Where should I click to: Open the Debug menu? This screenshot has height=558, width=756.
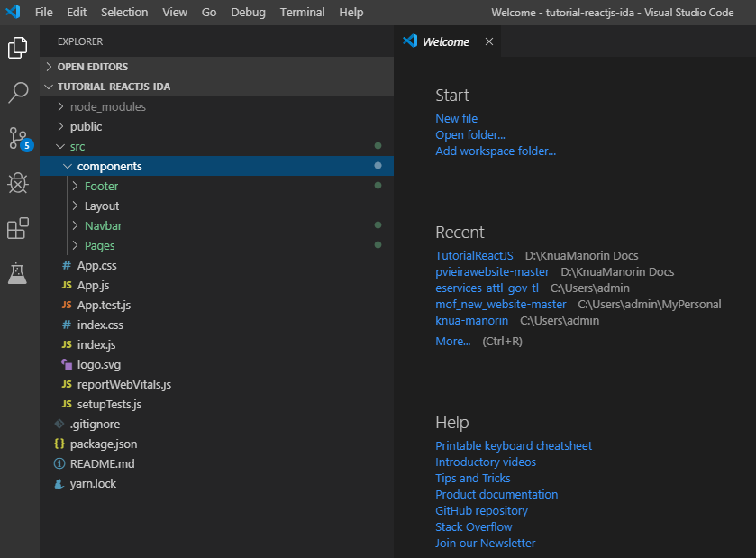point(249,12)
